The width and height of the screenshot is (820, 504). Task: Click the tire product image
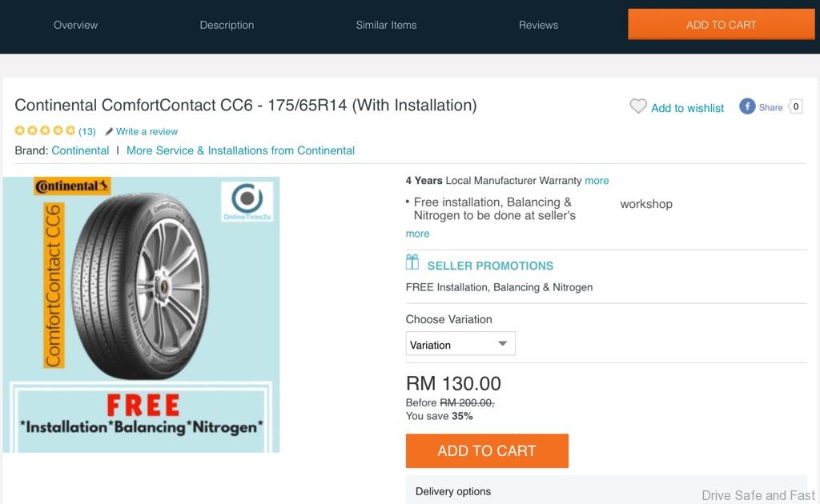(140, 288)
